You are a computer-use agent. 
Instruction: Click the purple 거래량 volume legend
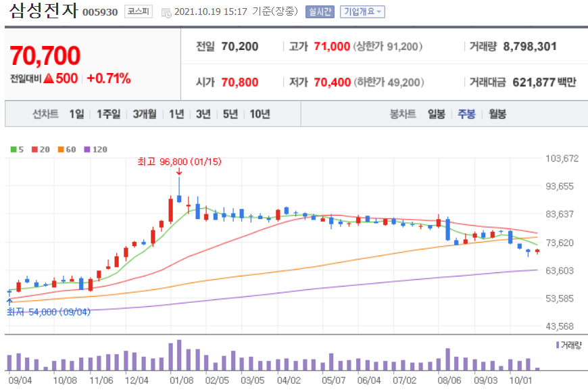click(x=568, y=345)
